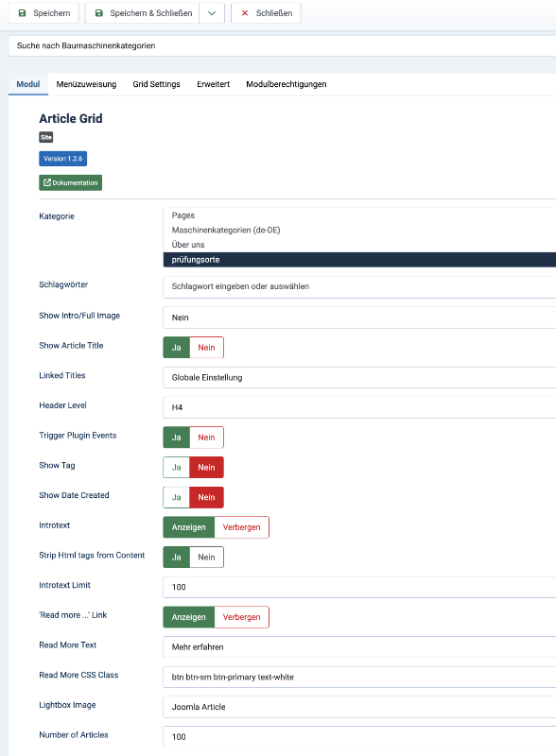Switch Strip Html tags to Nein

tap(206, 557)
